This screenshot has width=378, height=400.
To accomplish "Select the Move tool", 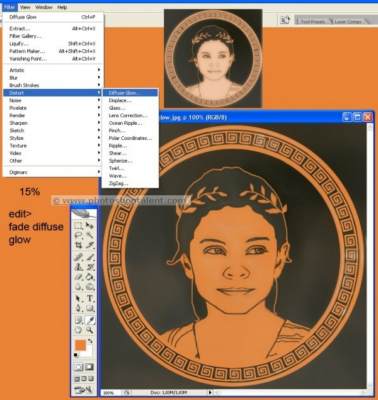I will 90,226.
